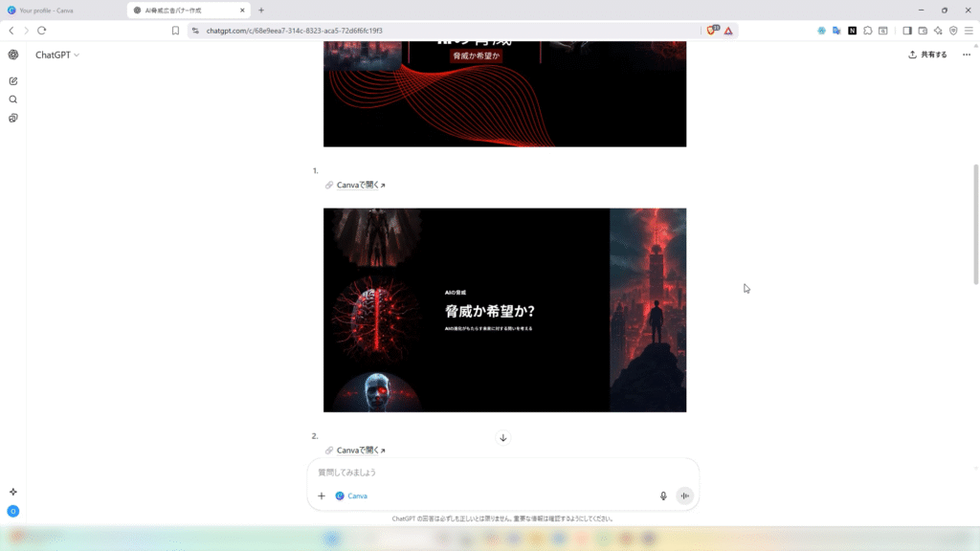
Task: Click the second banner design thumbnail
Action: point(504,310)
